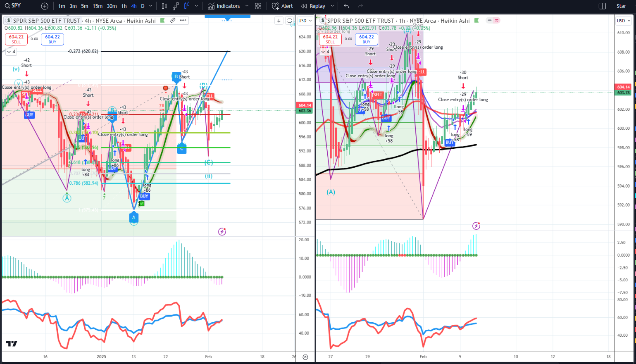This screenshot has height=364, width=636.
Task: Collapse the indicator legend on 4h chart
Action: (11, 52)
